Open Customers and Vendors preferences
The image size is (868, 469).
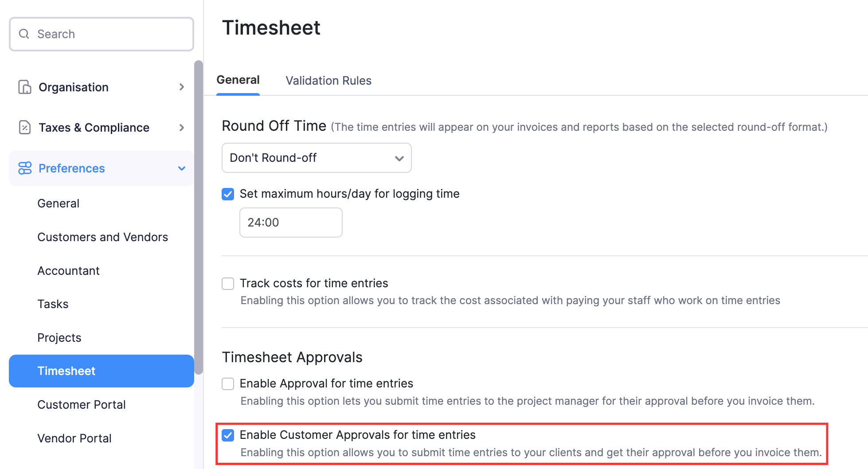pos(102,237)
